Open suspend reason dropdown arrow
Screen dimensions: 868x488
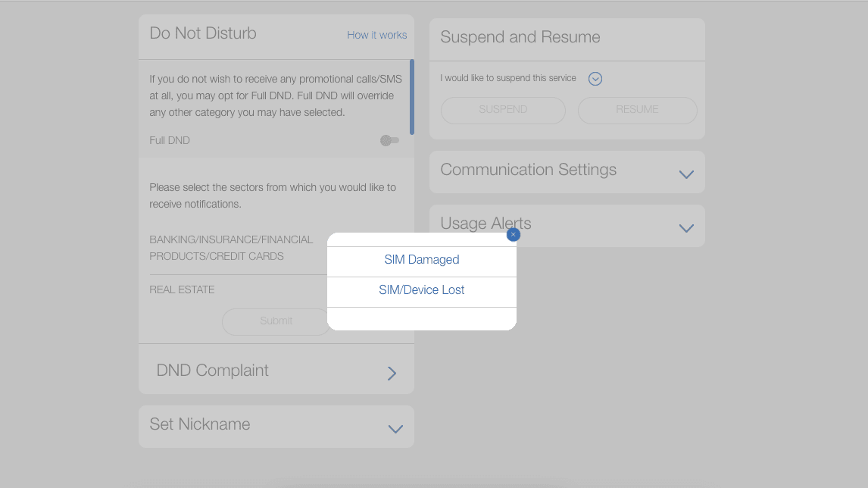[x=595, y=79]
